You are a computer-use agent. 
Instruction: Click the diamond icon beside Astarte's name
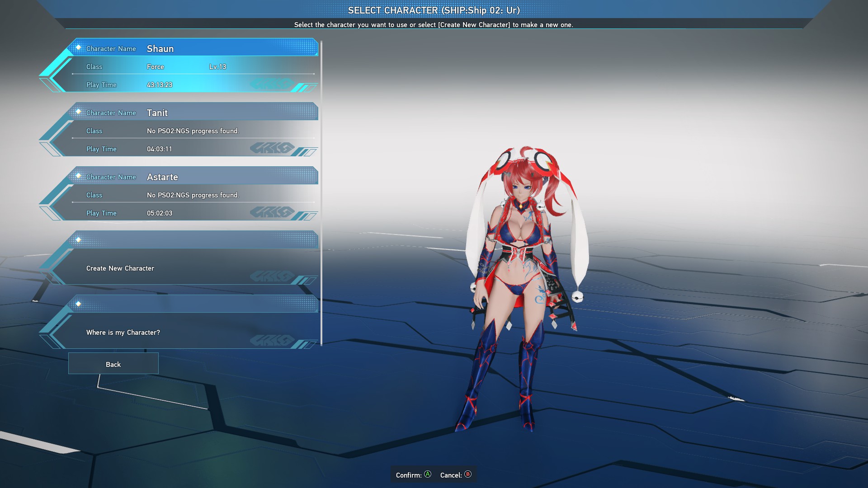pos(78,176)
